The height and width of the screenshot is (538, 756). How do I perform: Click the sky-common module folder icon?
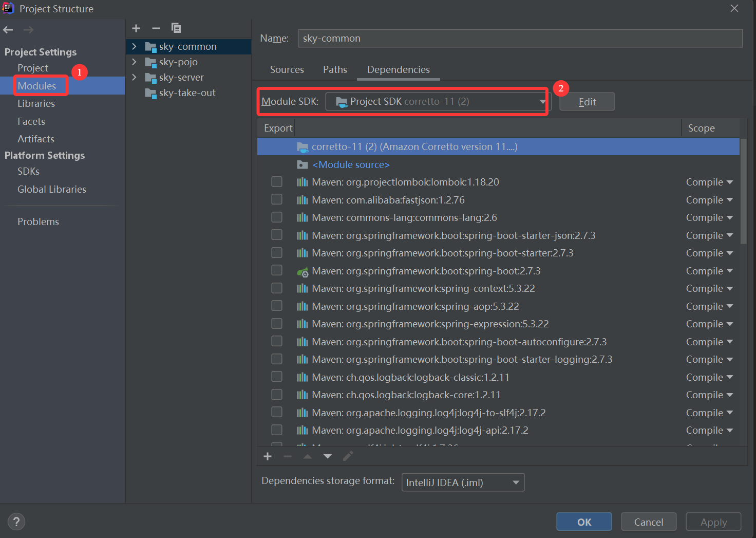pos(150,47)
